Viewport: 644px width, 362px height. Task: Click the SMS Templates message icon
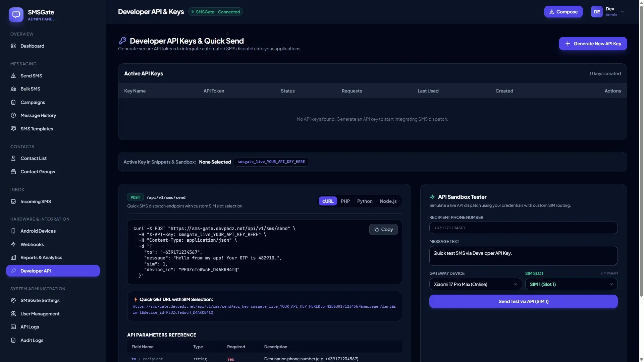pos(13,129)
